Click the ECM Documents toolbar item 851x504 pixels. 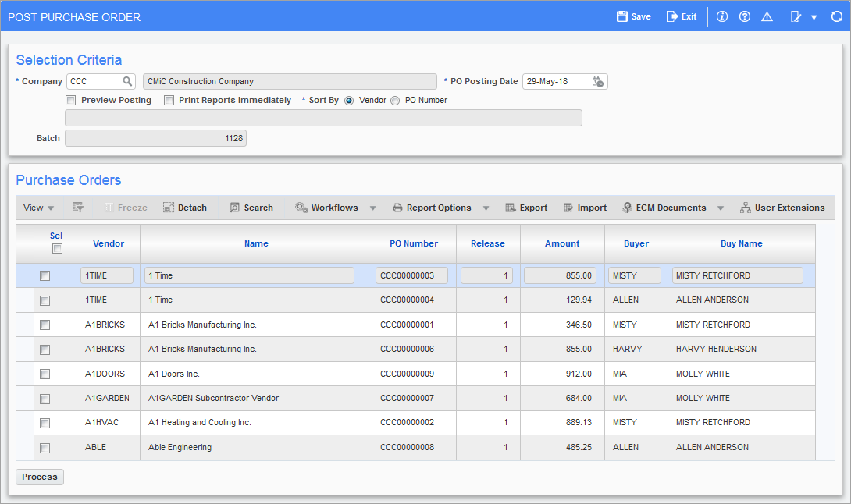tap(664, 208)
